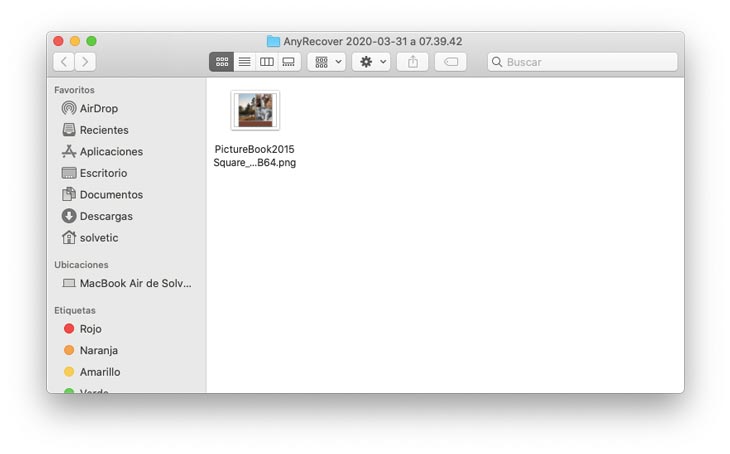The height and width of the screenshot is (454, 730).
Task: Open the group-by items dropdown
Action: [x=326, y=62]
